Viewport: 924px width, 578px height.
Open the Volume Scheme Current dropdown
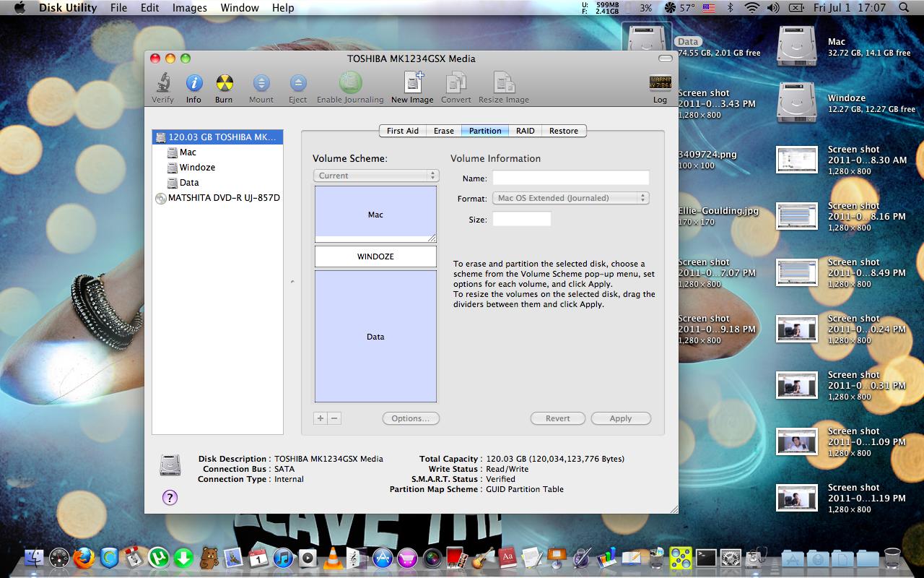coord(376,176)
